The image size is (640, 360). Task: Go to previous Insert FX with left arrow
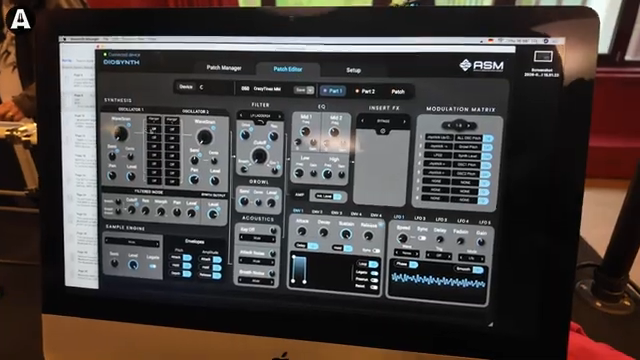coord(362,121)
